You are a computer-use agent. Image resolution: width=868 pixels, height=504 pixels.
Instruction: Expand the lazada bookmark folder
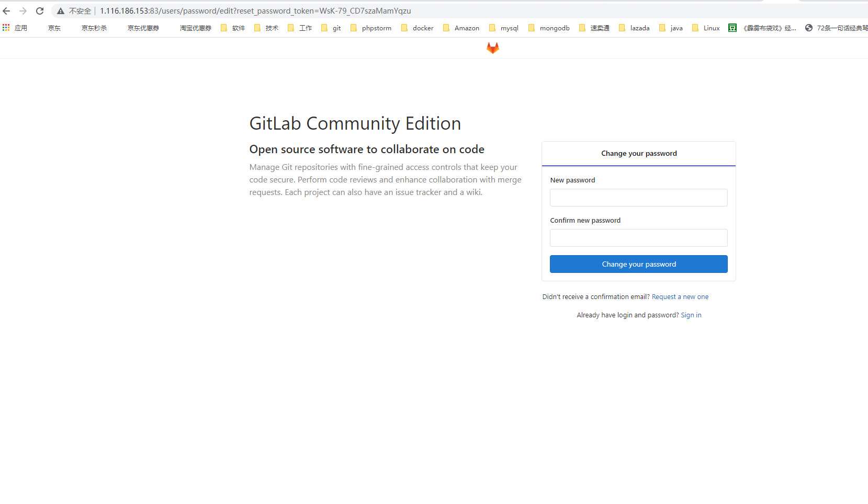pyautogui.click(x=634, y=28)
